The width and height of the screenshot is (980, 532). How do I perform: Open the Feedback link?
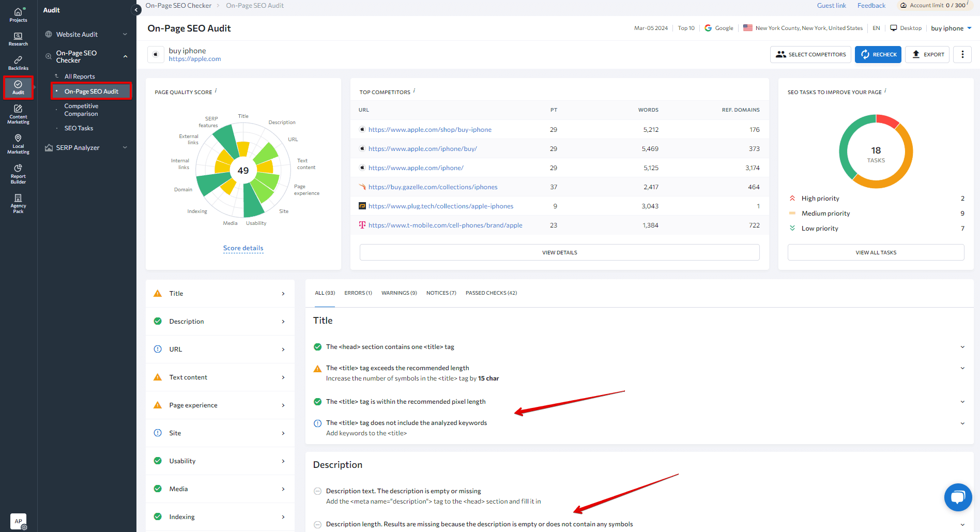[871, 6]
